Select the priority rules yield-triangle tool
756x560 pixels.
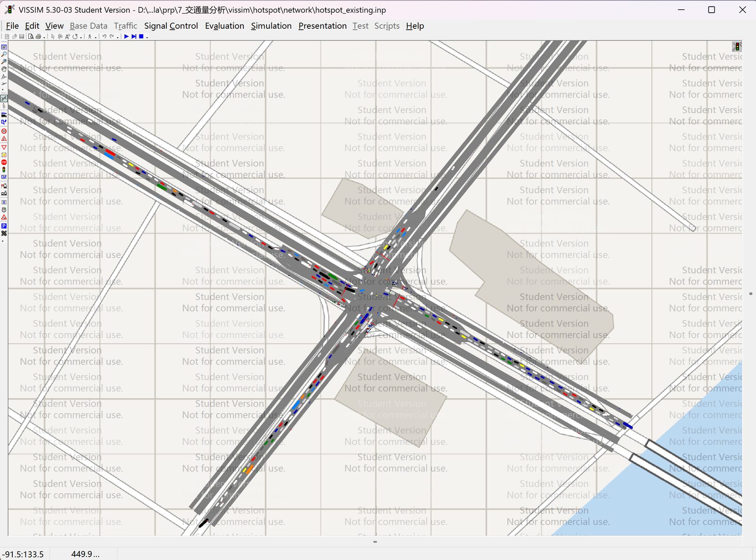(4, 146)
